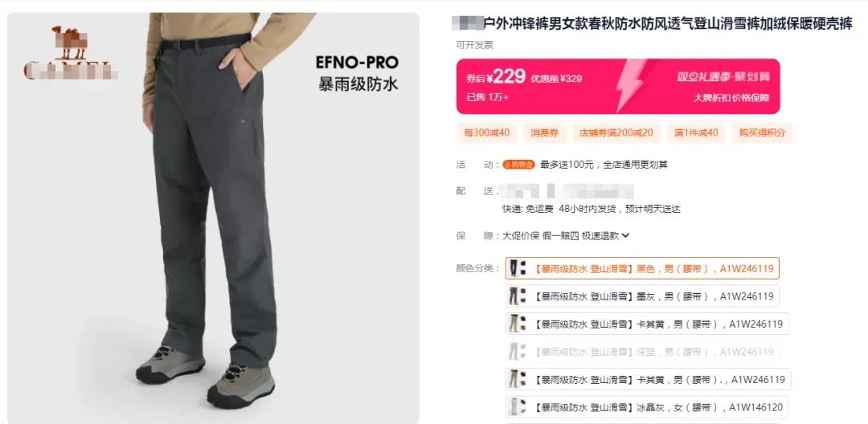Click the 满1件减40 discount button

(696, 132)
